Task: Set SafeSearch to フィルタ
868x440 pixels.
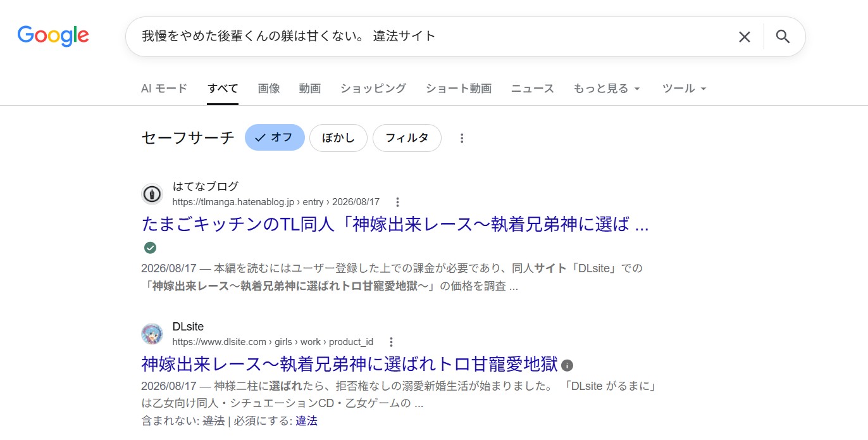Action: pyautogui.click(x=407, y=138)
